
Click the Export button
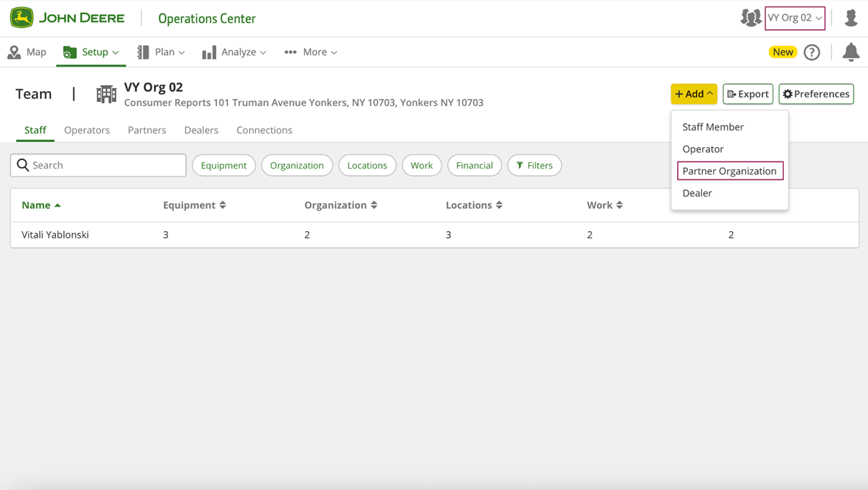click(747, 94)
